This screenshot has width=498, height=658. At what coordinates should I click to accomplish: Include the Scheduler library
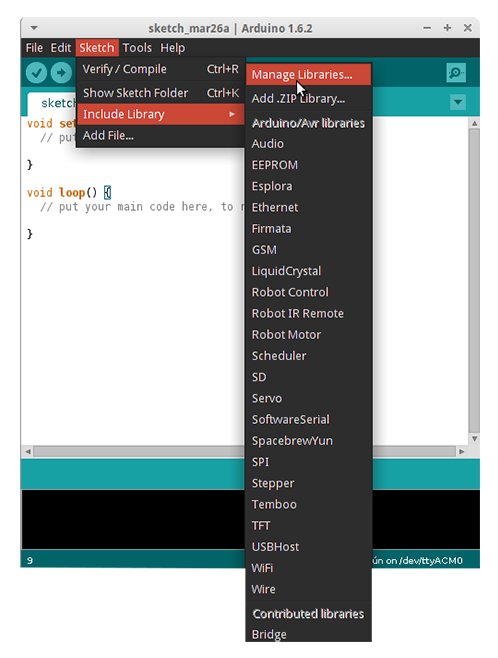pyautogui.click(x=309, y=356)
